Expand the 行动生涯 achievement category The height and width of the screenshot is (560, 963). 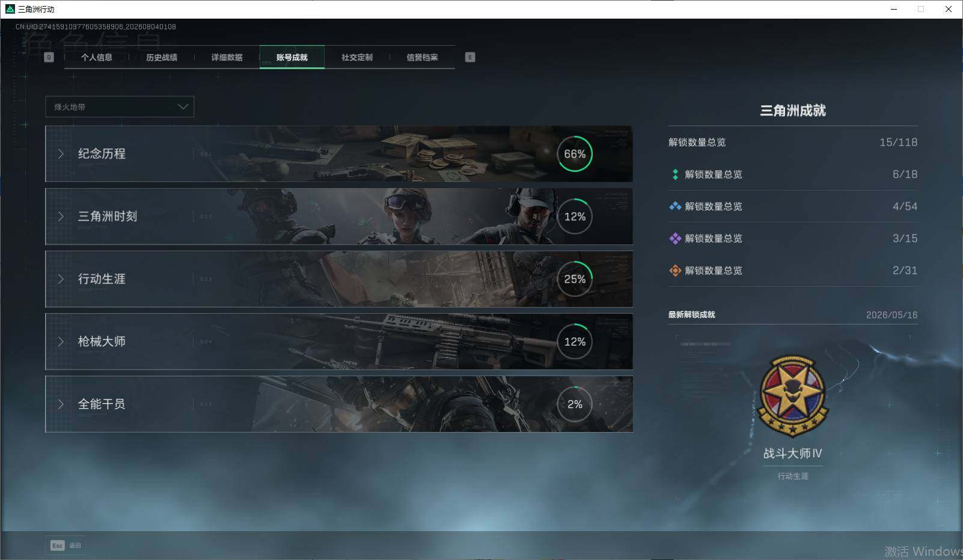pyautogui.click(x=339, y=279)
